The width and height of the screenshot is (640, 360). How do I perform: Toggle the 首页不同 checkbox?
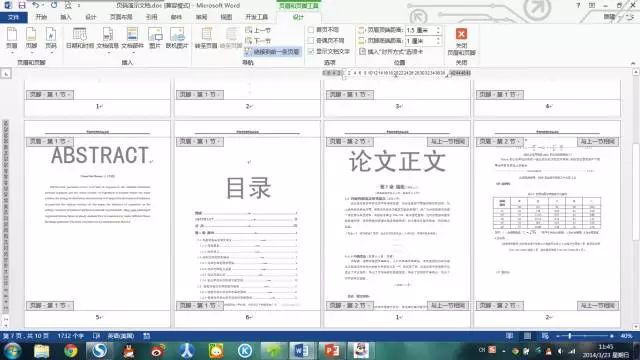pyautogui.click(x=311, y=30)
